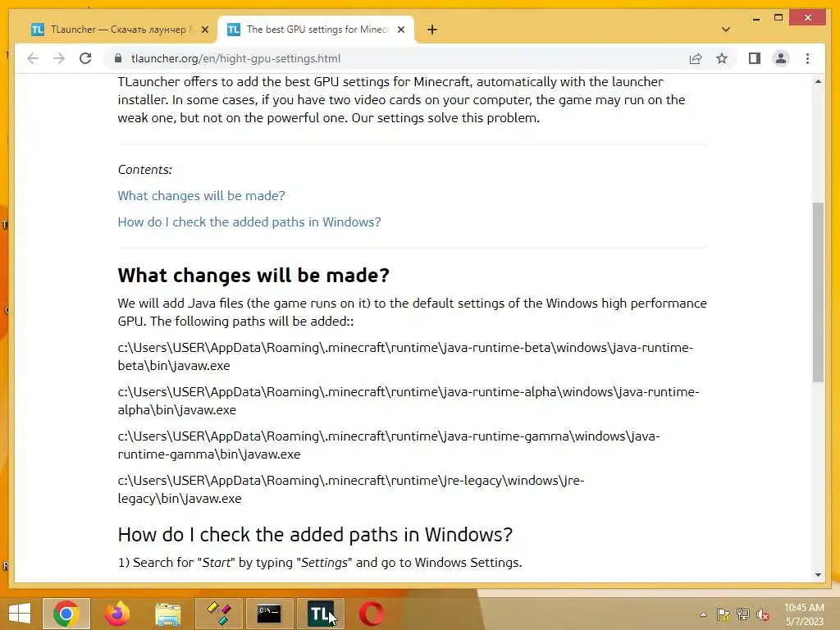Open Chrome from the taskbar
Viewport: 840px width, 630px height.
(x=66, y=614)
